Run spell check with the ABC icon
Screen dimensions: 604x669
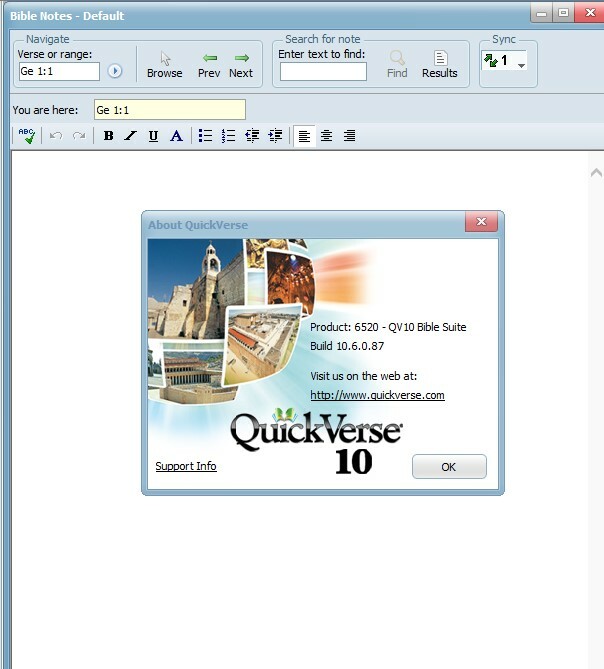27,136
